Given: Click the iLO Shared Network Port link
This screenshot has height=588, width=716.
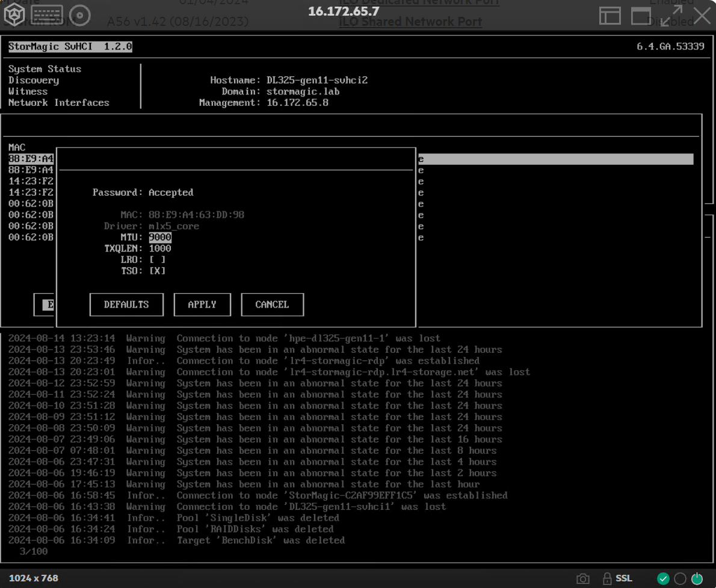Looking at the screenshot, I should (x=410, y=22).
